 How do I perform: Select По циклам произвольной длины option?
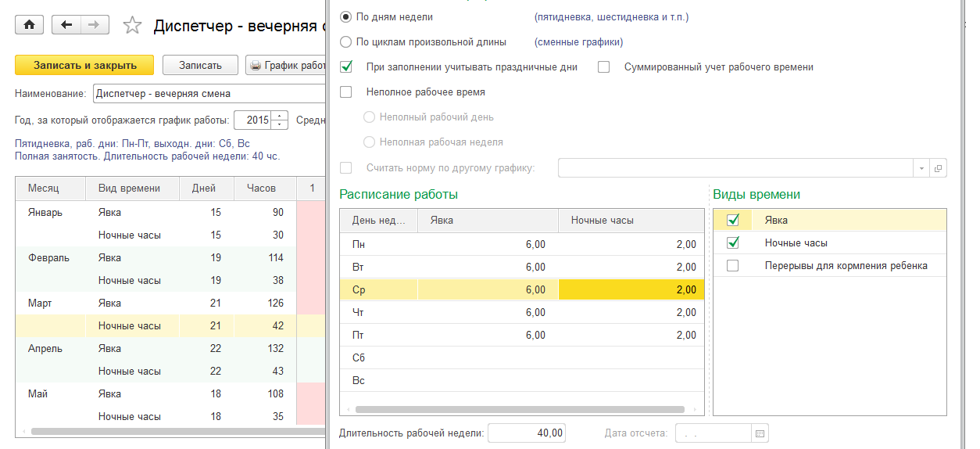pos(345,42)
